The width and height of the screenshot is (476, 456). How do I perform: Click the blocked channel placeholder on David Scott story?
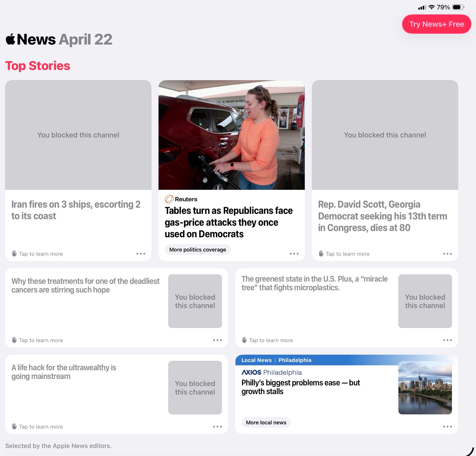pyautogui.click(x=385, y=135)
